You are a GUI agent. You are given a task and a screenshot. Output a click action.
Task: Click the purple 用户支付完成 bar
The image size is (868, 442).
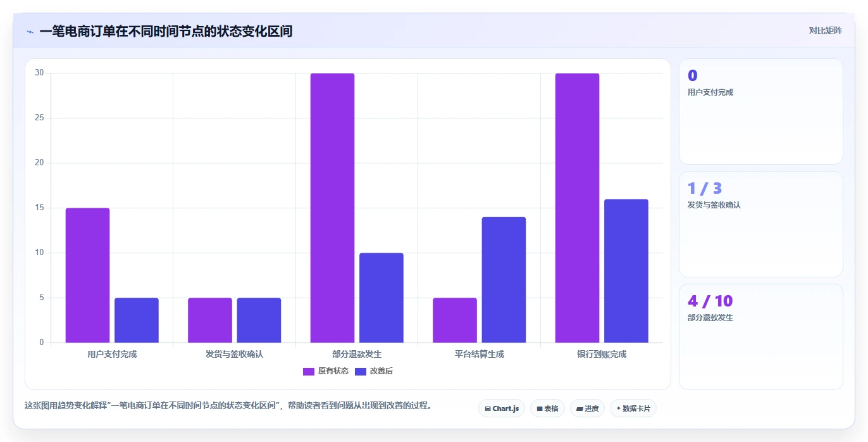tap(87, 275)
